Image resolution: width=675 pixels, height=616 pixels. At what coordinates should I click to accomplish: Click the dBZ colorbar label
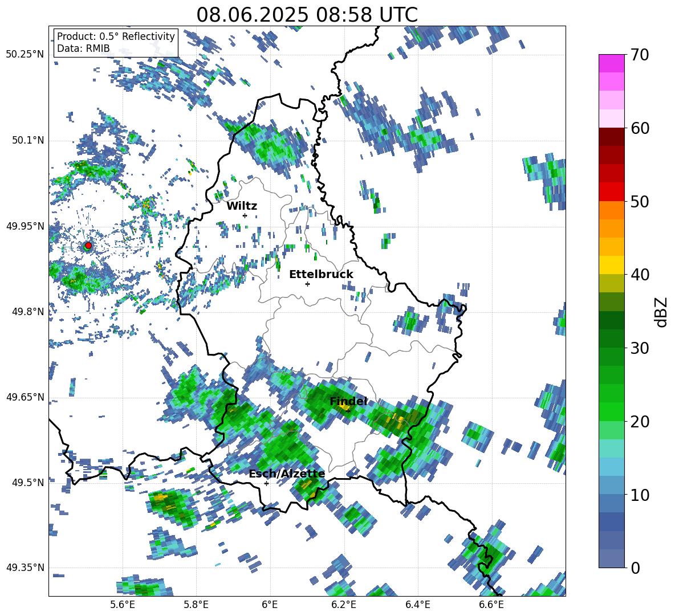tap(661, 312)
